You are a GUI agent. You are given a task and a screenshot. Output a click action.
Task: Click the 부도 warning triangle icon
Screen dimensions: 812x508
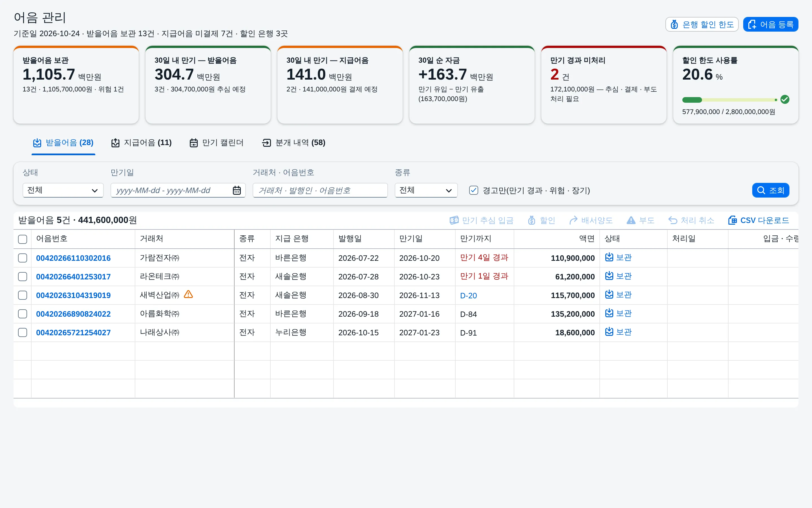[631, 220]
